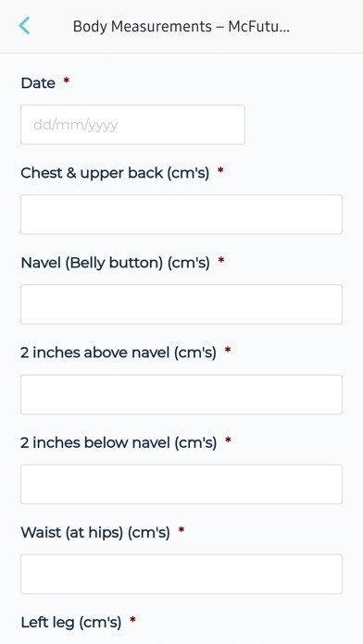
Task: Click the 2 inches above navel input
Action: coord(181,394)
